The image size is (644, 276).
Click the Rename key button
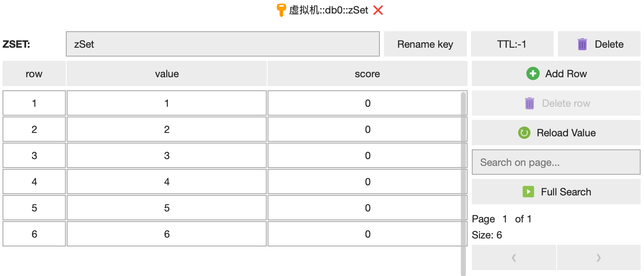point(425,44)
